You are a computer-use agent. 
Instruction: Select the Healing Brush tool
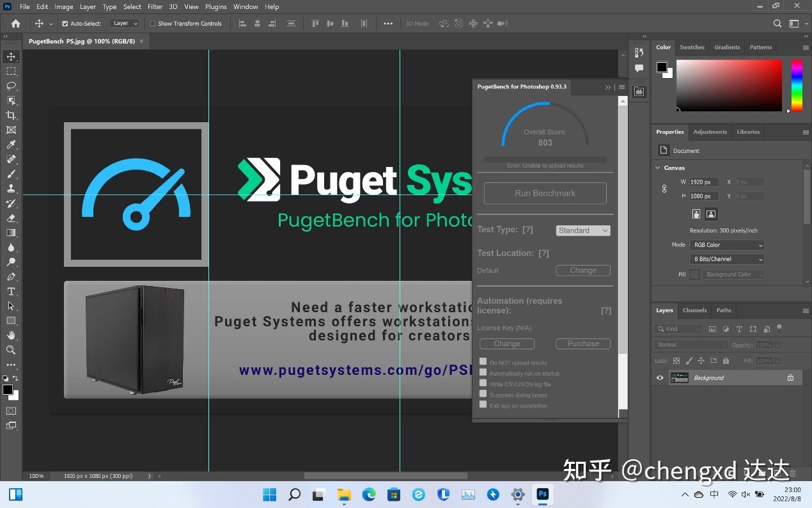tap(11, 159)
